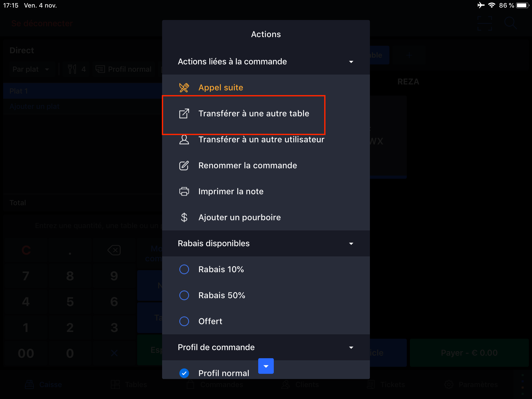
Task: Click the printer icon for Imprimer la note
Action: pyautogui.click(x=184, y=191)
